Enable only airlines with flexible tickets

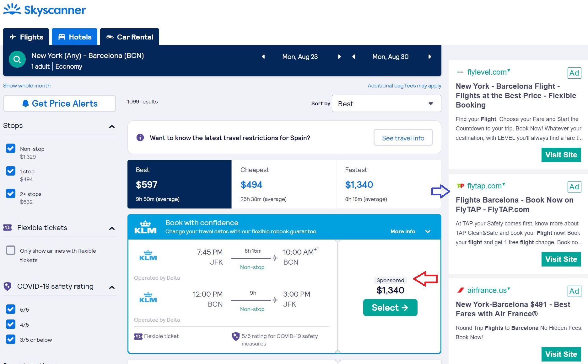11,250
